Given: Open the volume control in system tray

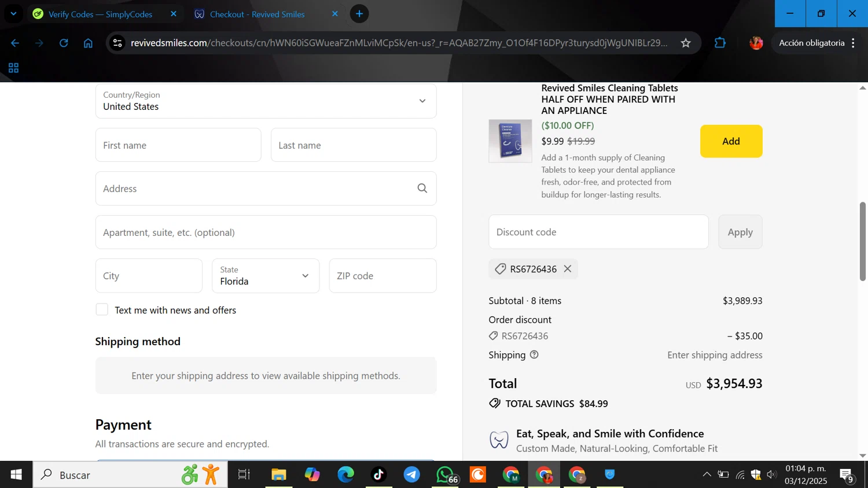Looking at the screenshot, I should [771, 475].
